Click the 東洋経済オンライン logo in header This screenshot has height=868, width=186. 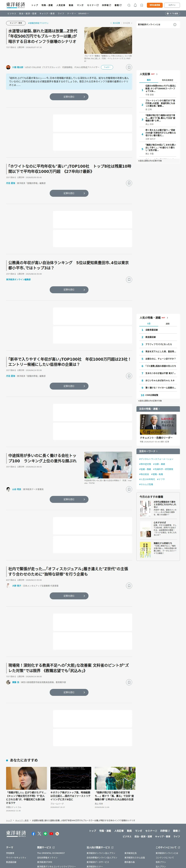[15, 5]
